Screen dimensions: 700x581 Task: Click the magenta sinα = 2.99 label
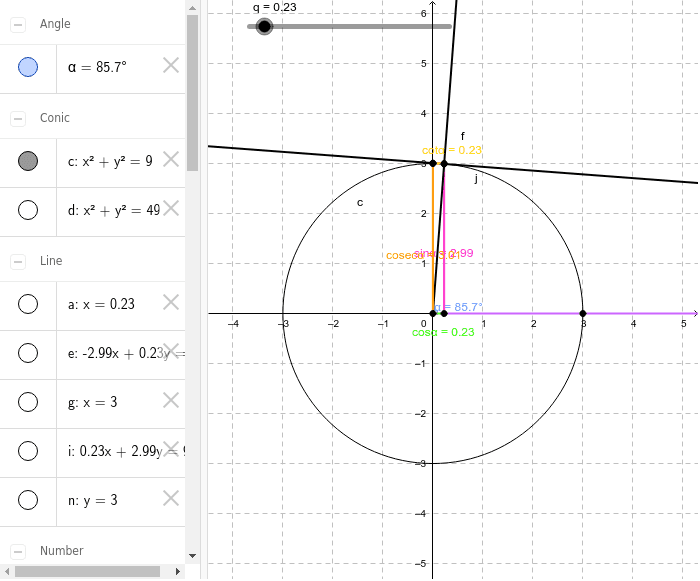pyautogui.click(x=444, y=253)
